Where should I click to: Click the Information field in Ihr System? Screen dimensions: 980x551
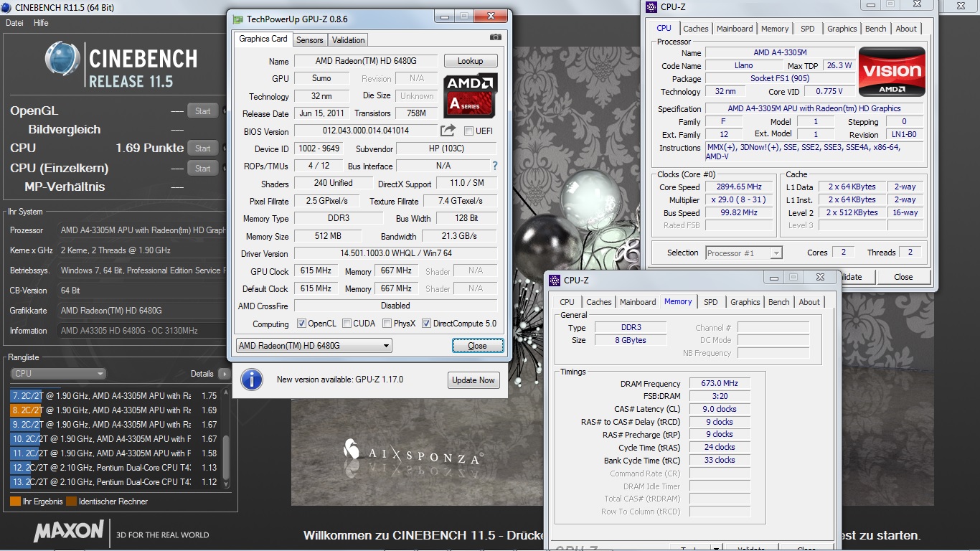coord(141,331)
